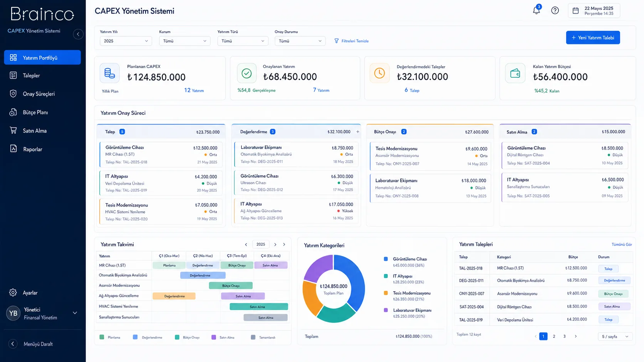This screenshot has height=362, width=644.
Task: Go to page 3 of requests
Action: point(565,337)
